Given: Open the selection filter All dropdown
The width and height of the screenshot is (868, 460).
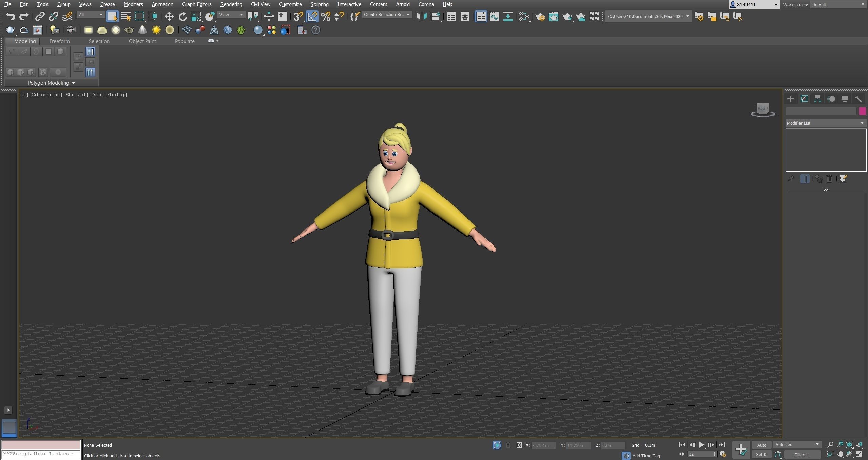Looking at the screenshot, I should click(x=90, y=15).
